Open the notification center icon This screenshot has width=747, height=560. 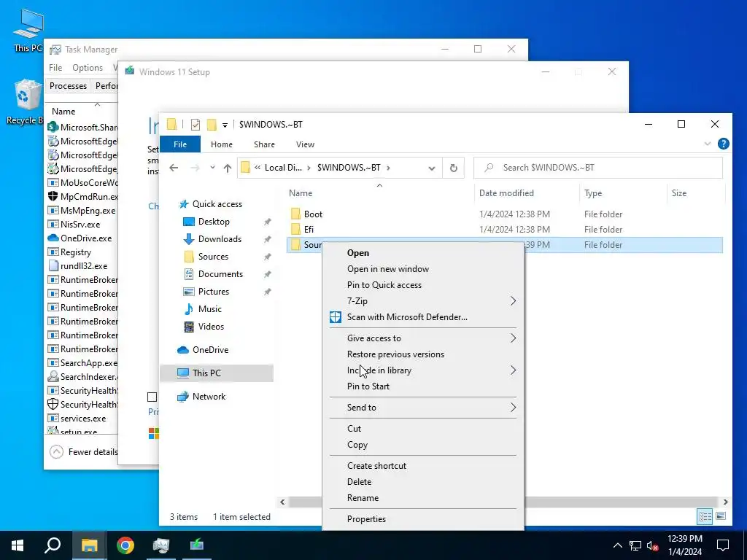[723, 545]
